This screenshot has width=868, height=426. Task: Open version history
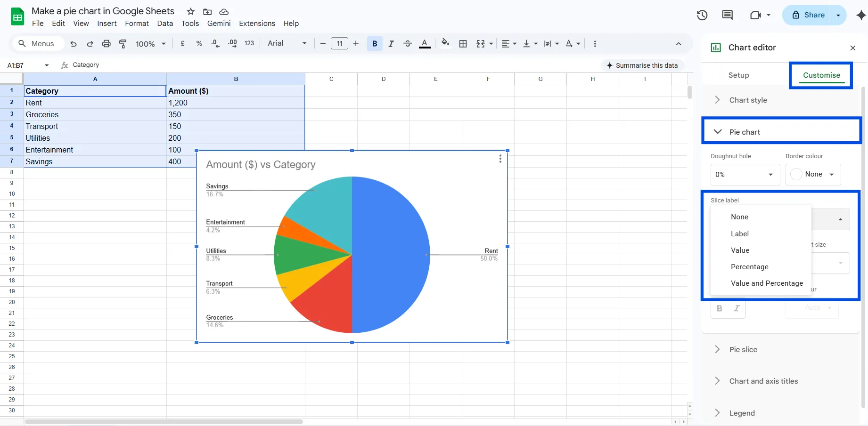(702, 15)
